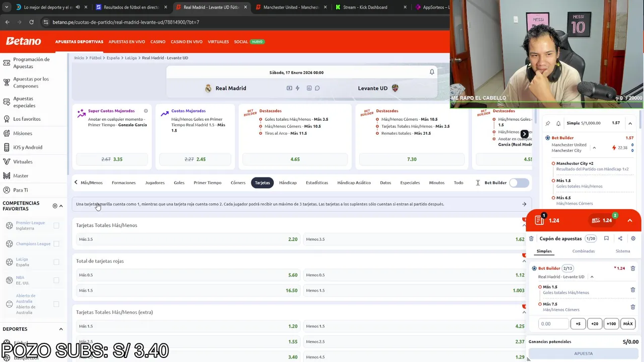
Task: Open the match notification bell icon
Action: pos(432,72)
